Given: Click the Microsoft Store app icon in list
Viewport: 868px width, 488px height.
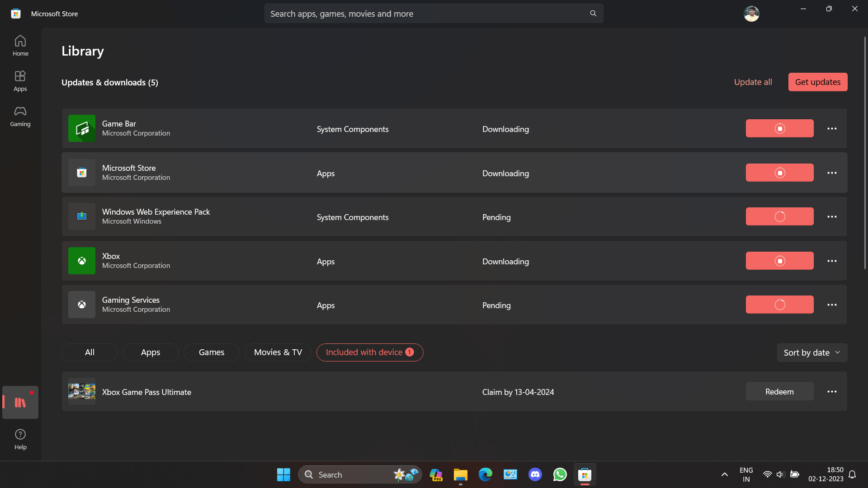Looking at the screenshot, I should pyautogui.click(x=82, y=173).
